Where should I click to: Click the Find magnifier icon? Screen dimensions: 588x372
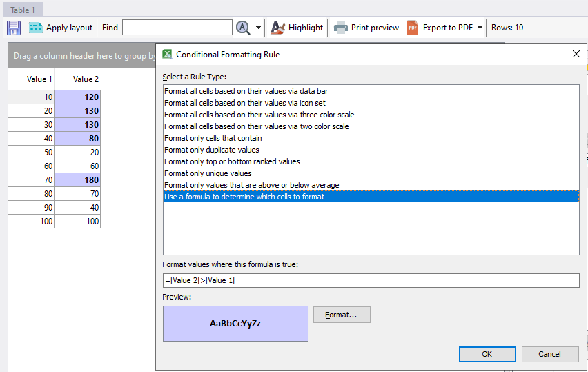coord(243,28)
